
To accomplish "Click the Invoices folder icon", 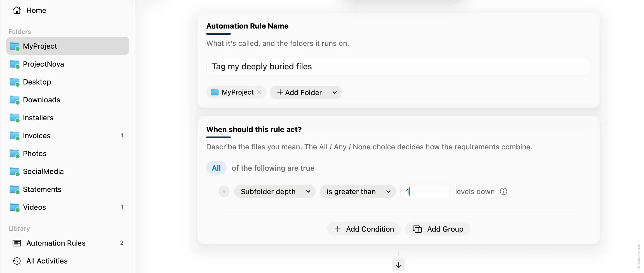I will click(x=15, y=136).
